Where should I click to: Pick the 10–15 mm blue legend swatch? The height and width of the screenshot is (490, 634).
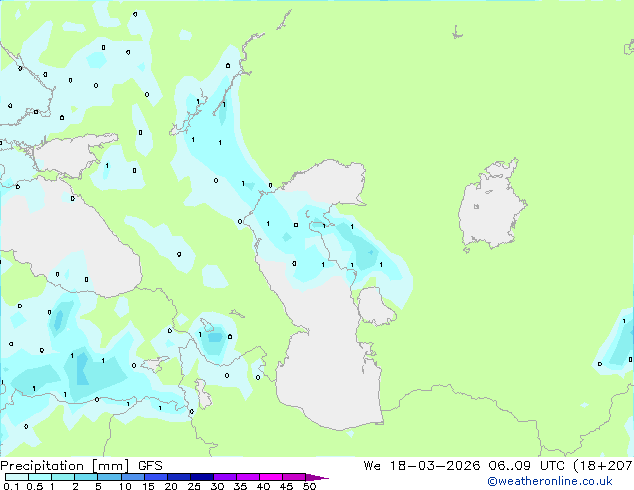(x=133, y=477)
